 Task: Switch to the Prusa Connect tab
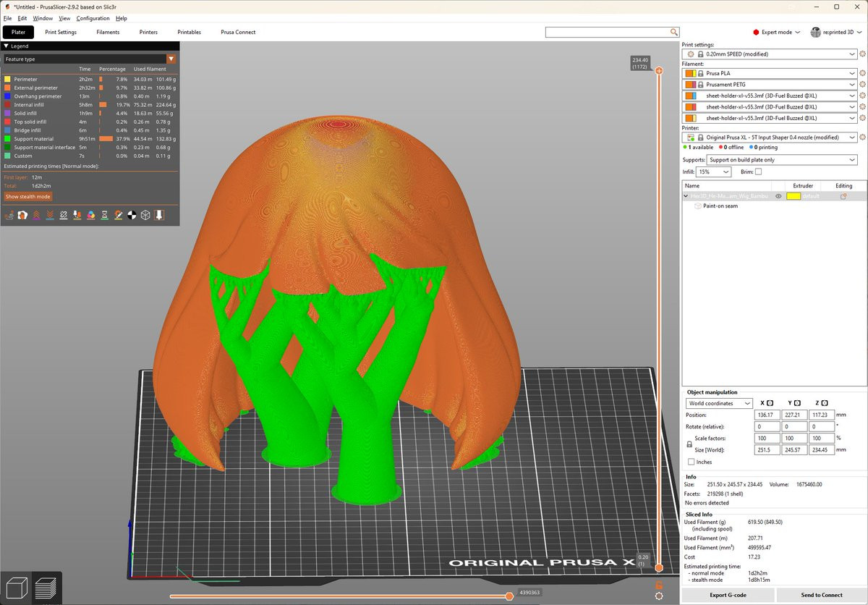238,32
